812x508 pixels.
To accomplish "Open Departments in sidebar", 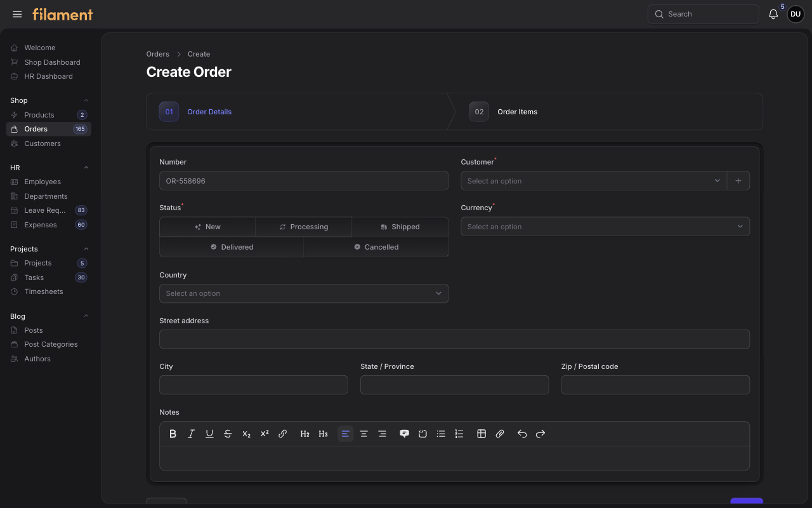I will 49,196.
